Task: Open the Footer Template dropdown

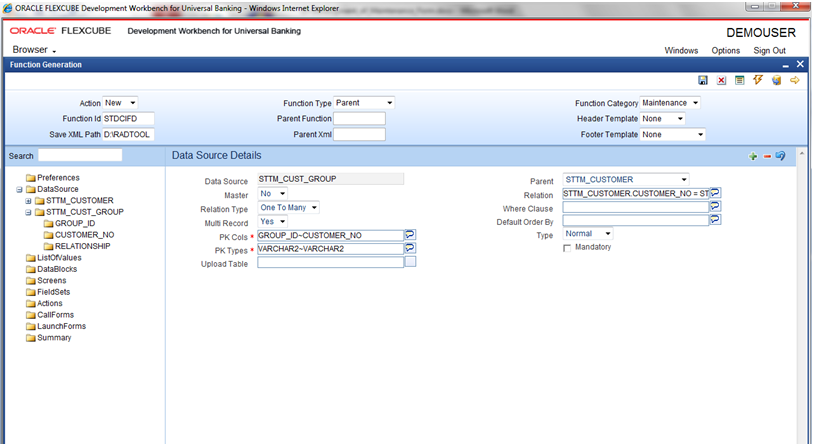Action: click(672, 134)
